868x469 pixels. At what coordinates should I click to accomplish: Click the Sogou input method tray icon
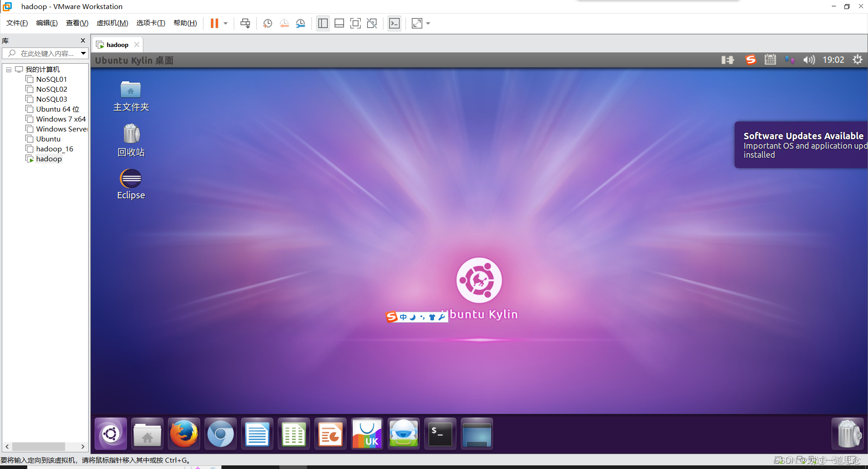750,60
